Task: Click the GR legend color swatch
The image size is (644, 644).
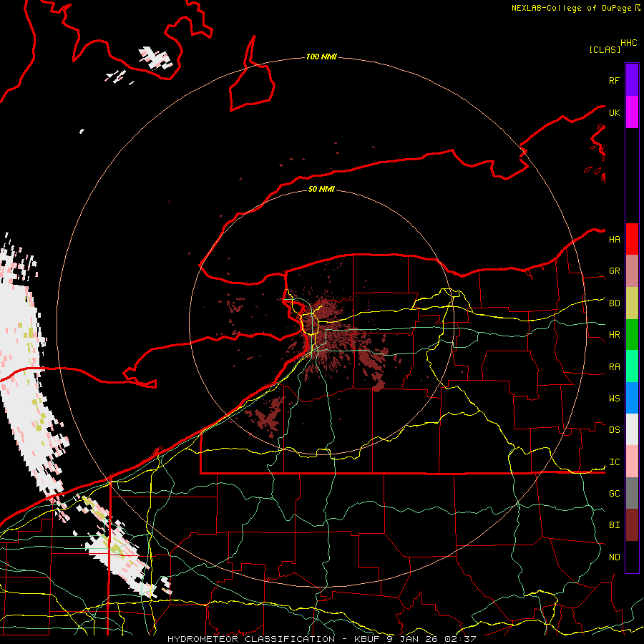Action: (x=632, y=271)
